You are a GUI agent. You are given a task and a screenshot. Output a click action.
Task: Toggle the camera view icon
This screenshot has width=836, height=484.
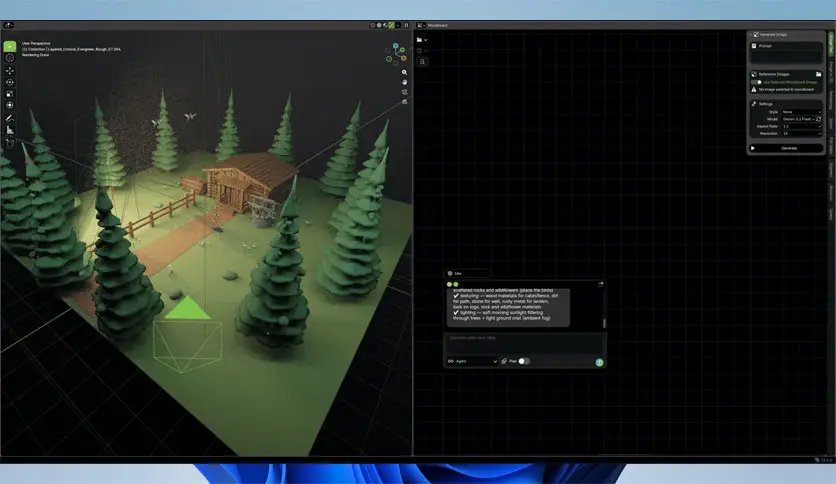pos(405,92)
